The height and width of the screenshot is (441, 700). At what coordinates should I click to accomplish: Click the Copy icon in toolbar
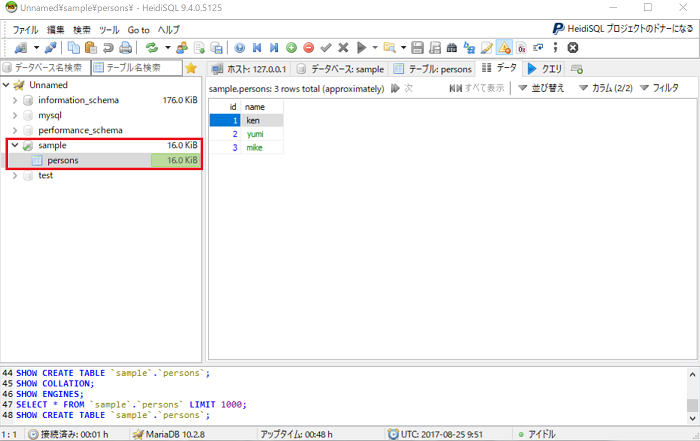[x=74, y=48]
